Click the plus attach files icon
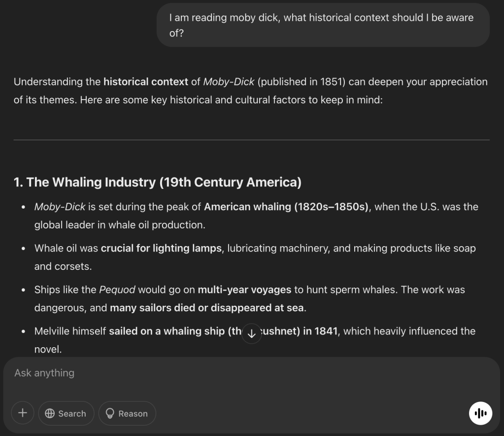Screen dimensions: 504x436 [x=23, y=413]
